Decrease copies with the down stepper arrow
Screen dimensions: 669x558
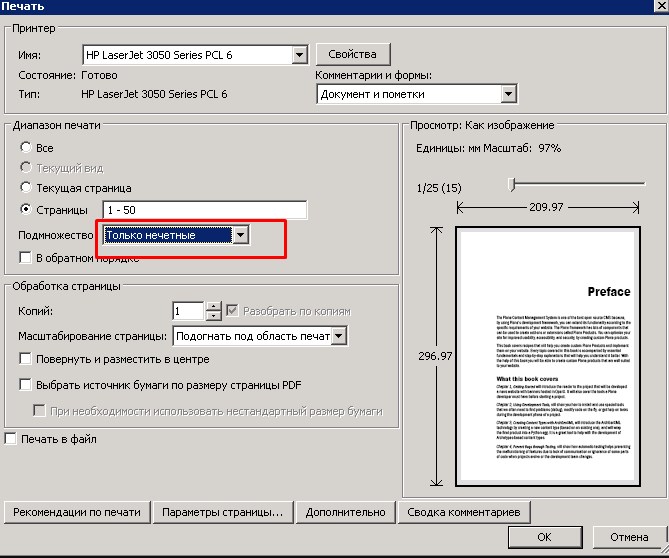(212, 316)
